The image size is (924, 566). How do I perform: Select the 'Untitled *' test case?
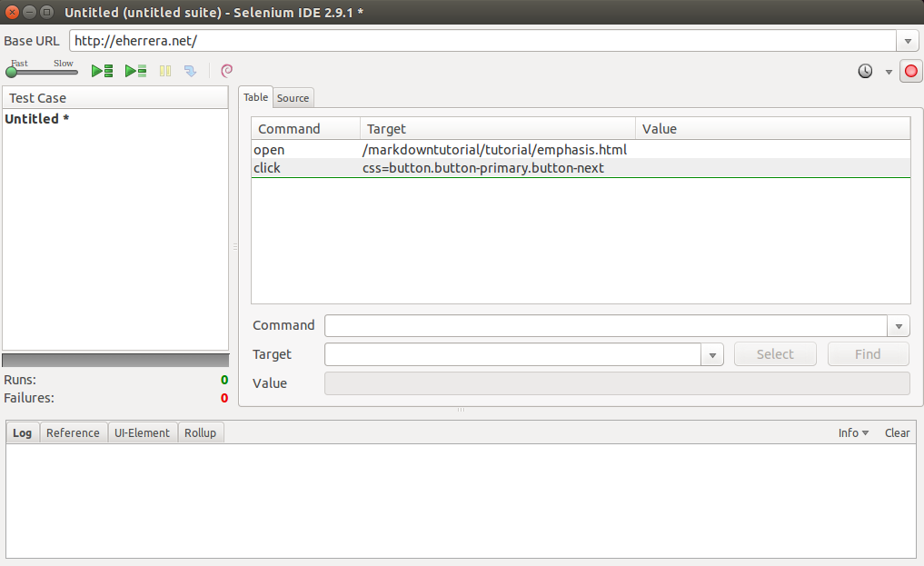(x=37, y=119)
